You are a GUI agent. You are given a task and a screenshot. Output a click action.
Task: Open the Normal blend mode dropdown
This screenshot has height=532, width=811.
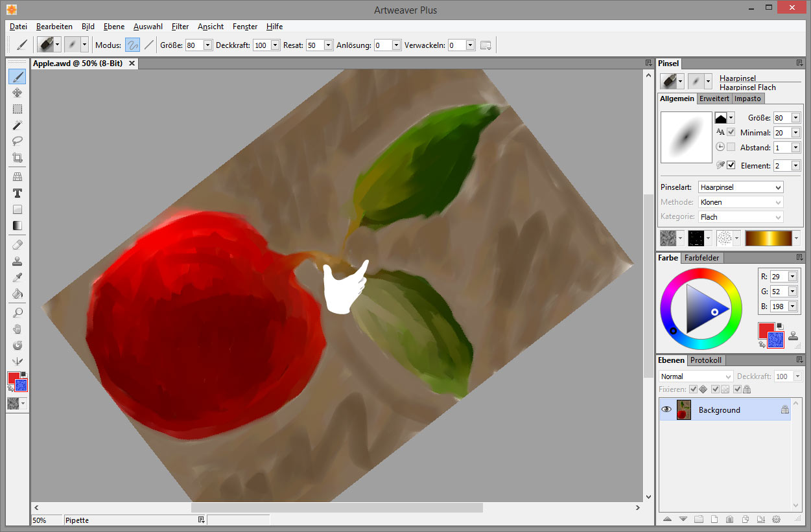[x=696, y=376]
